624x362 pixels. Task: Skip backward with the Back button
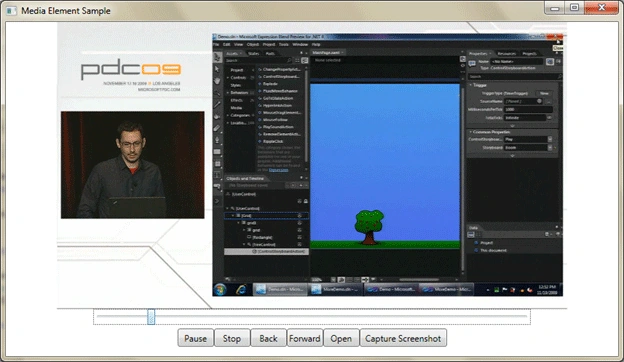[268, 338]
